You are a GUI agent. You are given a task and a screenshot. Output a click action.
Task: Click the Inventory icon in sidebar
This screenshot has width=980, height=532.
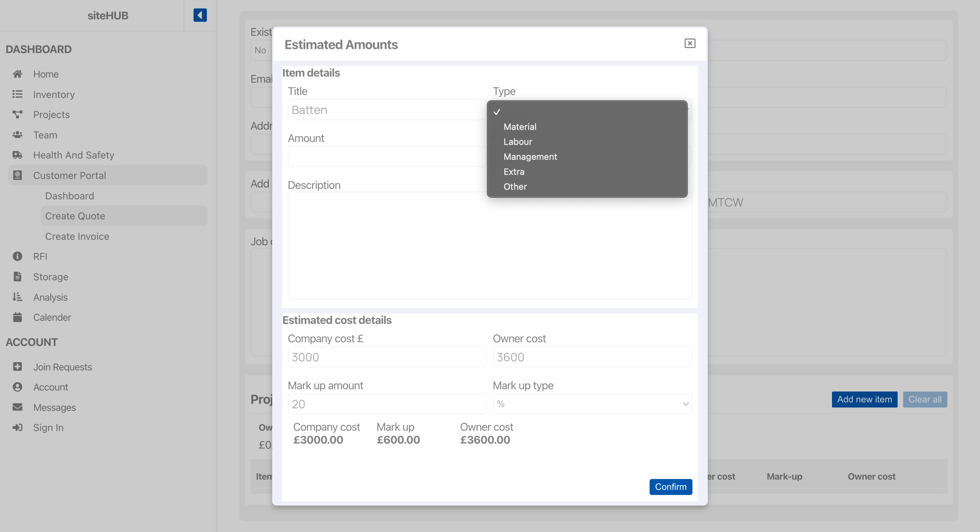click(x=18, y=94)
